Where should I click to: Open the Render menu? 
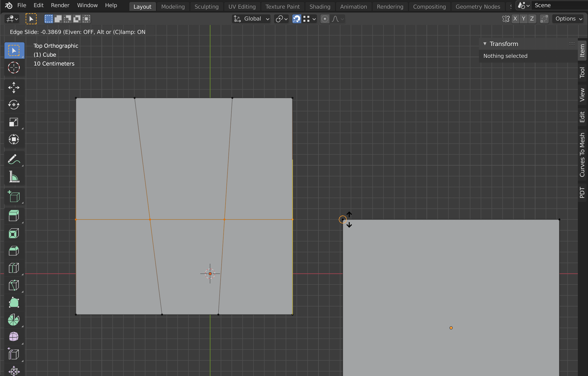(x=60, y=5)
